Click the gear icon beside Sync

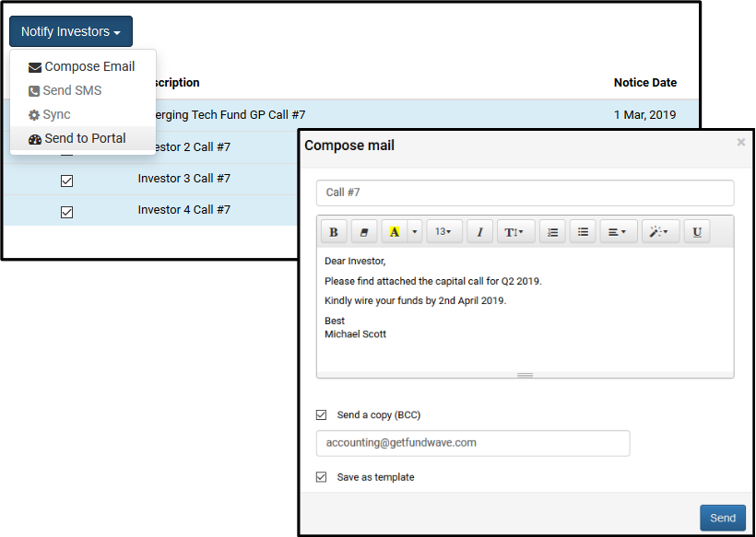click(34, 115)
